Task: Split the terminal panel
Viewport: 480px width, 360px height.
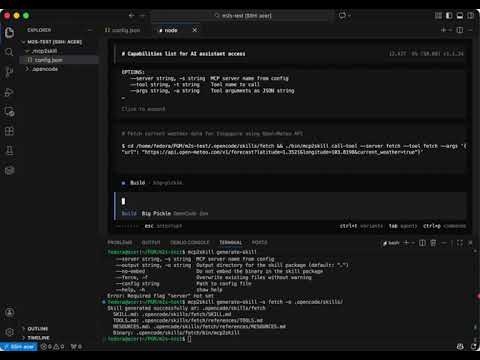Action: (422, 243)
